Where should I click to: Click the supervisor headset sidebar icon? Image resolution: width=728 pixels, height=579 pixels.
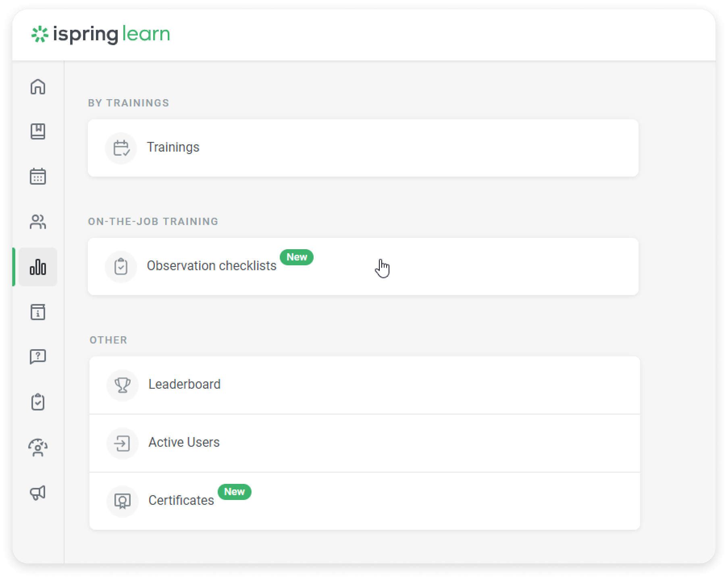click(38, 447)
